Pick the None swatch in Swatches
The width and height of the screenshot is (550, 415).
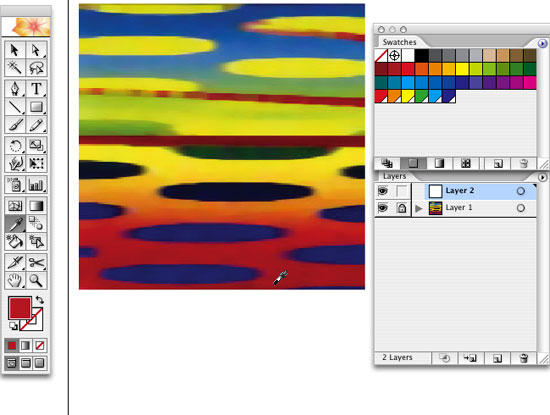[x=381, y=55]
